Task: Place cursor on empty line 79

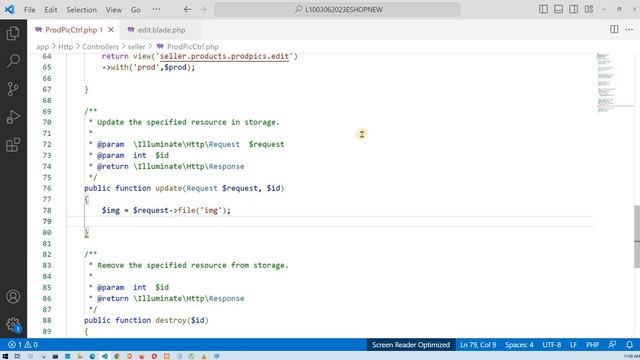Action: [x=331, y=221]
